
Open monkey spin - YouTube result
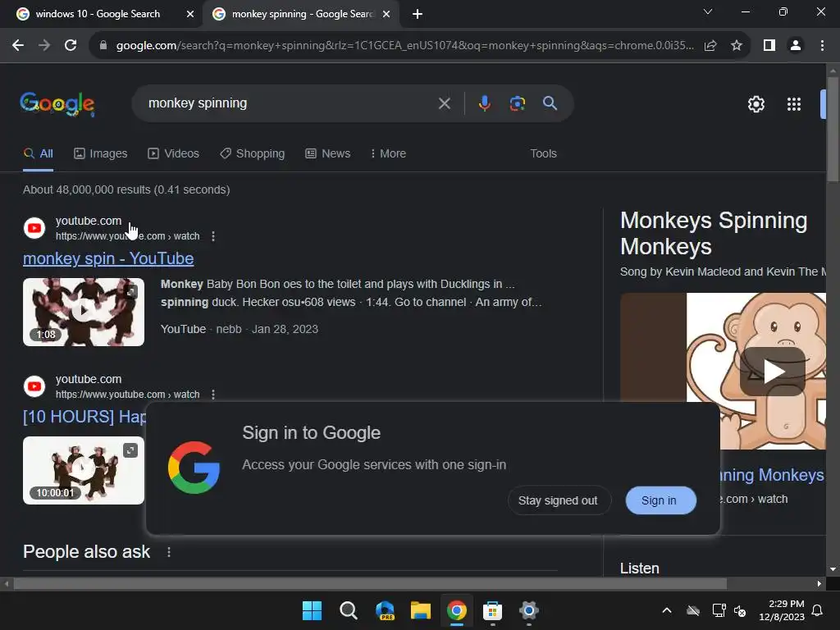pos(108,258)
